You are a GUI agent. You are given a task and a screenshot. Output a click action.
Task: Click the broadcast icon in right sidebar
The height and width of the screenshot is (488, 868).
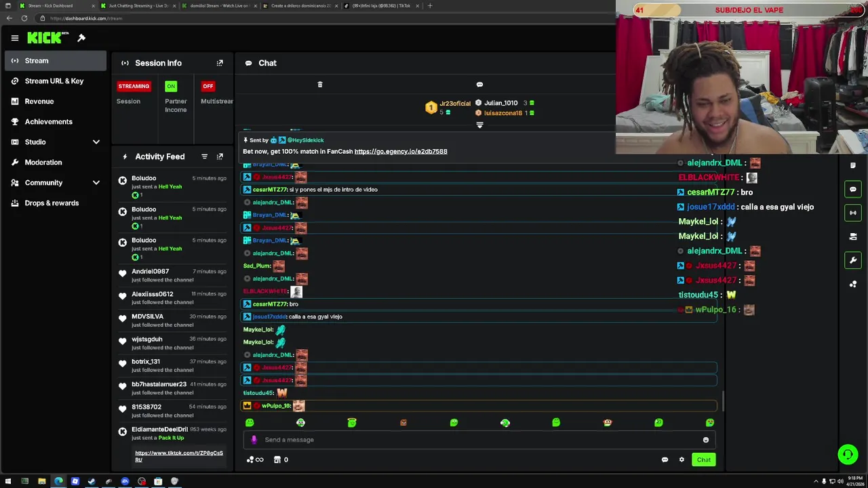click(x=853, y=213)
